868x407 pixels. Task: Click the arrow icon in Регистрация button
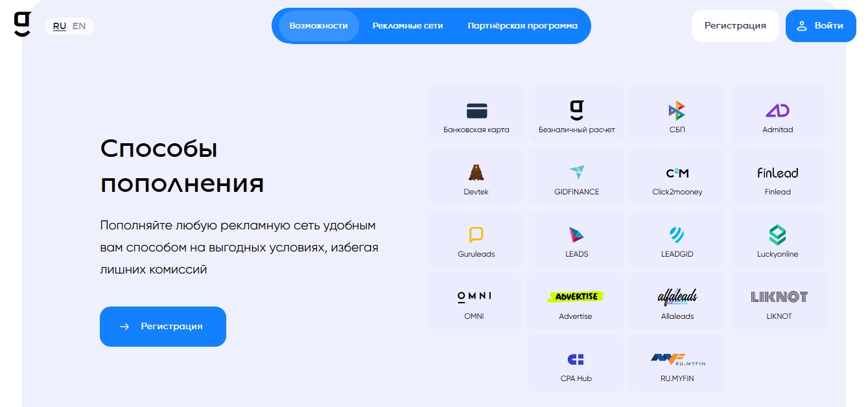[x=124, y=327]
